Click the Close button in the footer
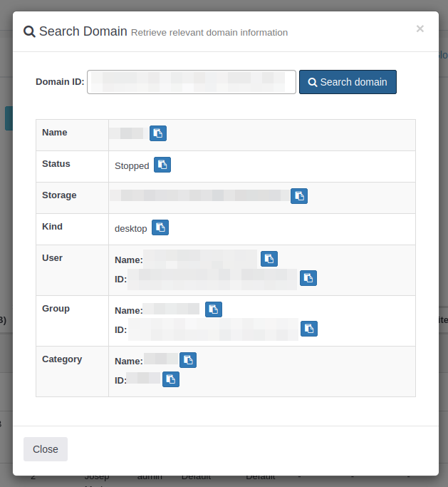Viewport: 448px width, 487px height. pyautogui.click(x=46, y=449)
